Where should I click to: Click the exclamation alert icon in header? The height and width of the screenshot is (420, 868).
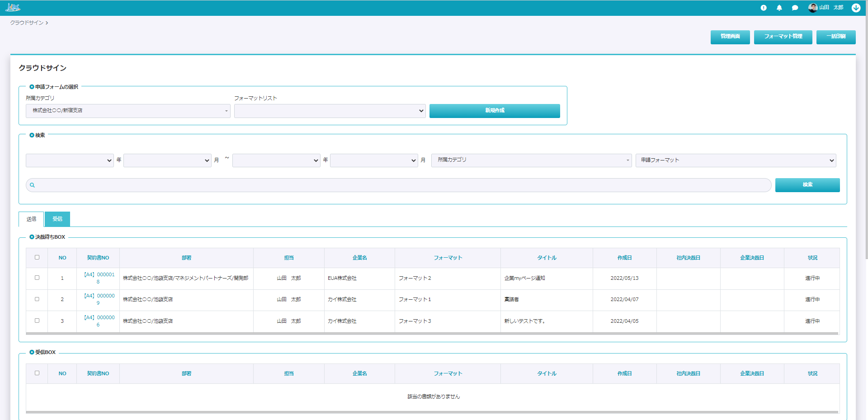coord(764,8)
